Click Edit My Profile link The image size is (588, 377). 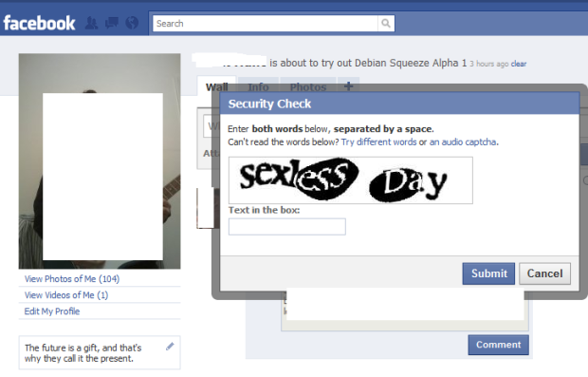[52, 311]
